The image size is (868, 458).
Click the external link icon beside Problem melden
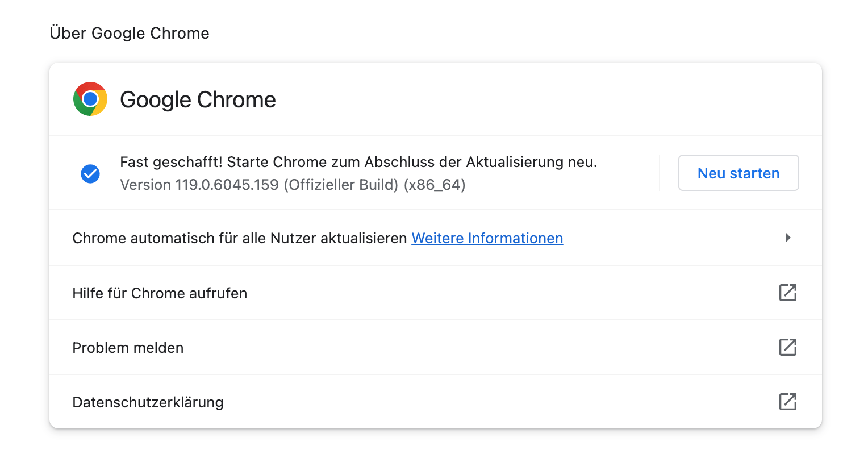click(x=787, y=347)
